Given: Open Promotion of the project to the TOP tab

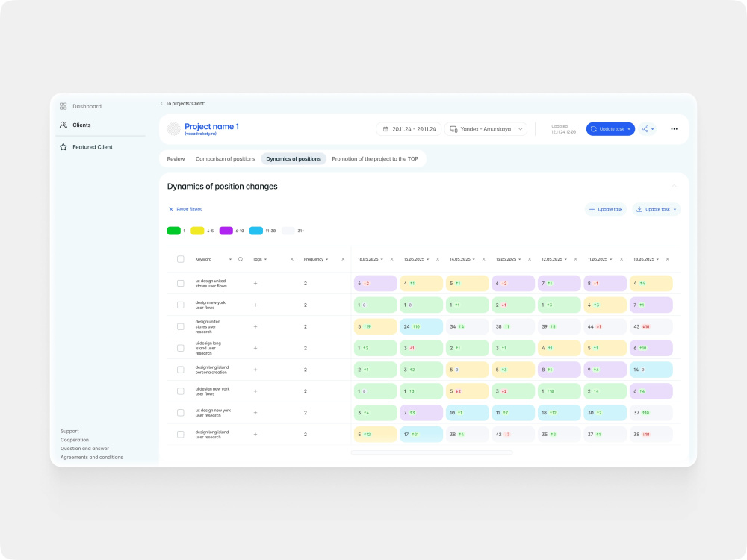Looking at the screenshot, I should (x=375, y=158).
